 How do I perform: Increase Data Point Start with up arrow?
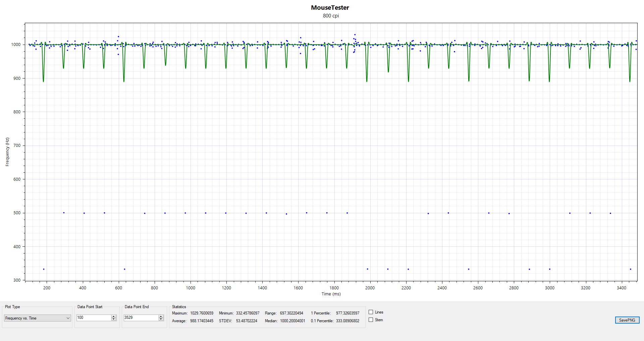click(114, 316)
